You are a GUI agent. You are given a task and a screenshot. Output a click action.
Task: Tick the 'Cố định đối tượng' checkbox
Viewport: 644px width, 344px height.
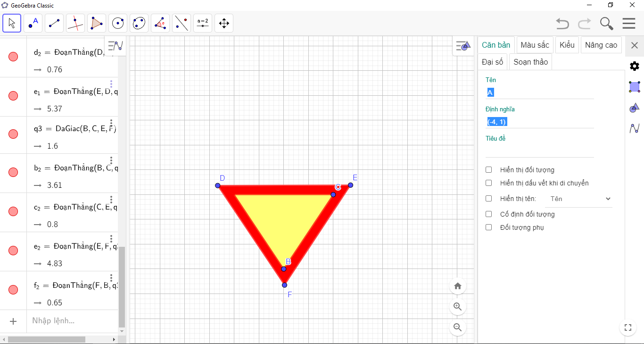[x=489, y=214]
